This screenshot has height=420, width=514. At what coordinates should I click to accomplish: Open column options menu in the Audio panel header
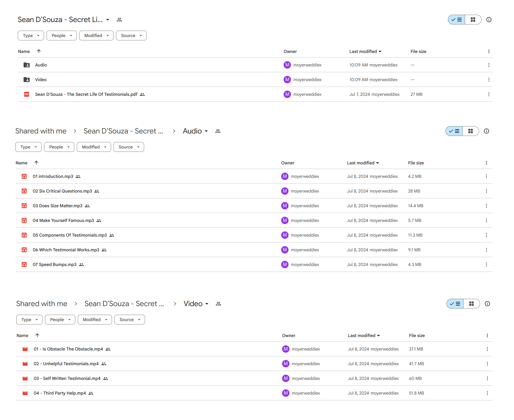point(486,163)
